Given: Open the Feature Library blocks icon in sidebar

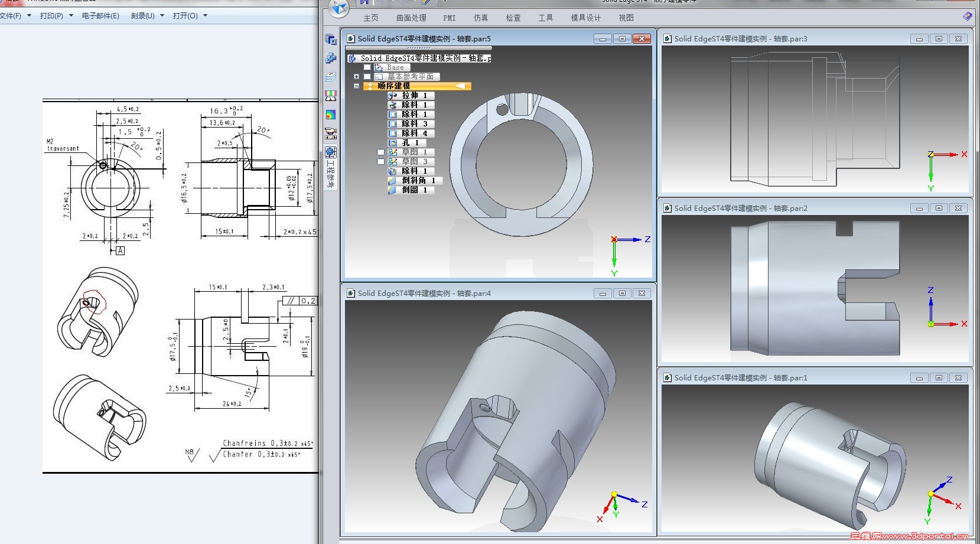Looking at the screenshot, I should [331, 58].
